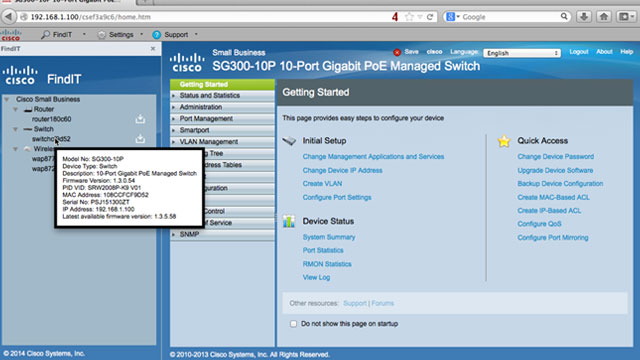Screen dimensions: 640x360
Task: Bookmark page with the star icon
Action: pos(409,17)
